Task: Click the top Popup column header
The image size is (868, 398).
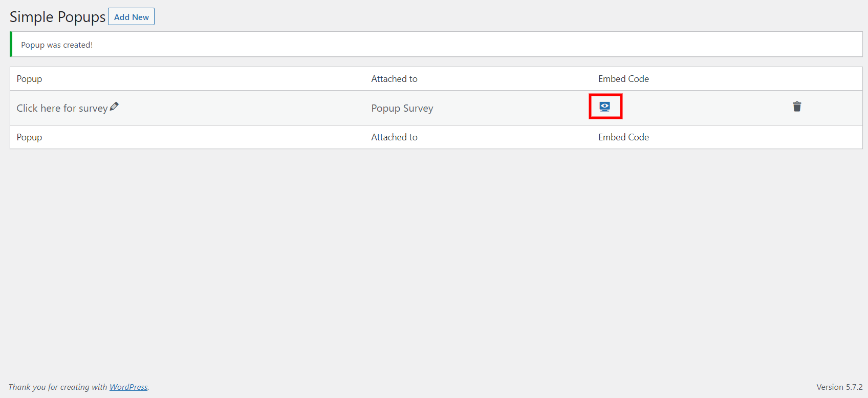Action: coord(29,79)
